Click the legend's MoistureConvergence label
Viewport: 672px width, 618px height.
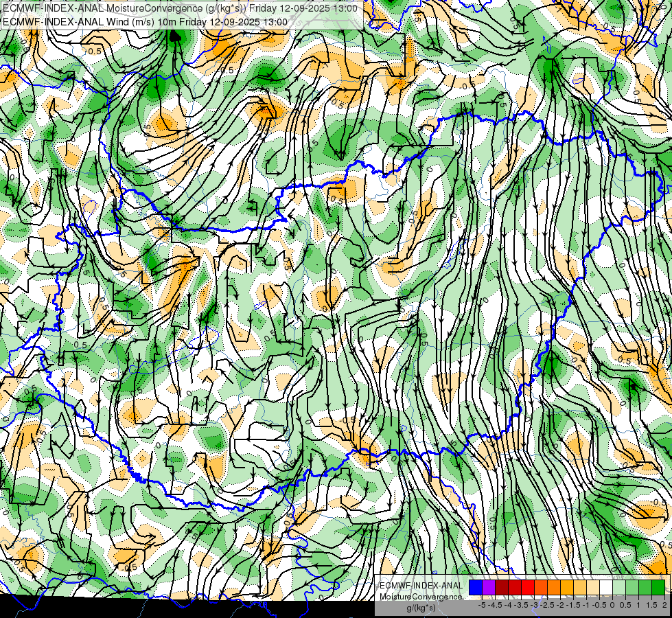[x=421, y=597]
